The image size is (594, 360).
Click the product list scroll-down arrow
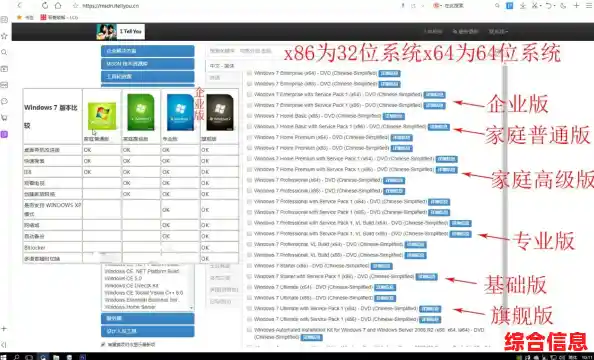[x=191, y=307]
